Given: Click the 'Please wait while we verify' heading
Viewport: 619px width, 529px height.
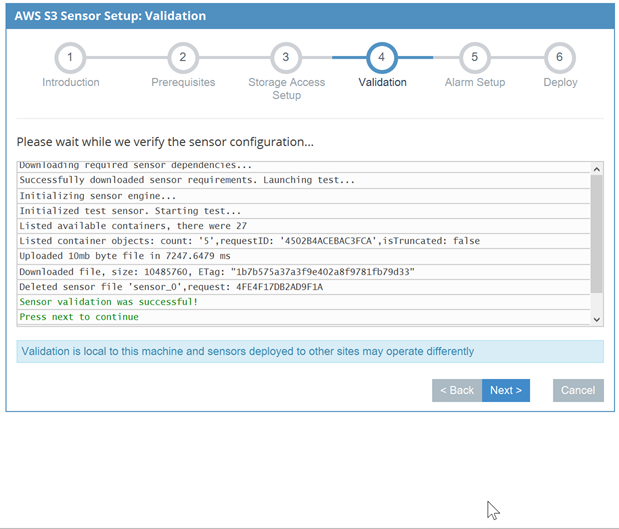Looking at the screenshot, I should point(165,142).
